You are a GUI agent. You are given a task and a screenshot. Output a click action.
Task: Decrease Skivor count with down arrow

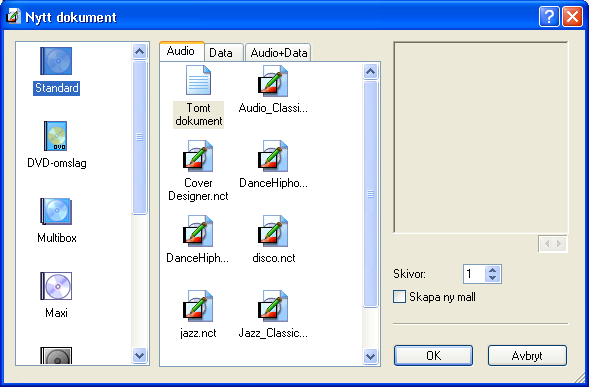492,278
